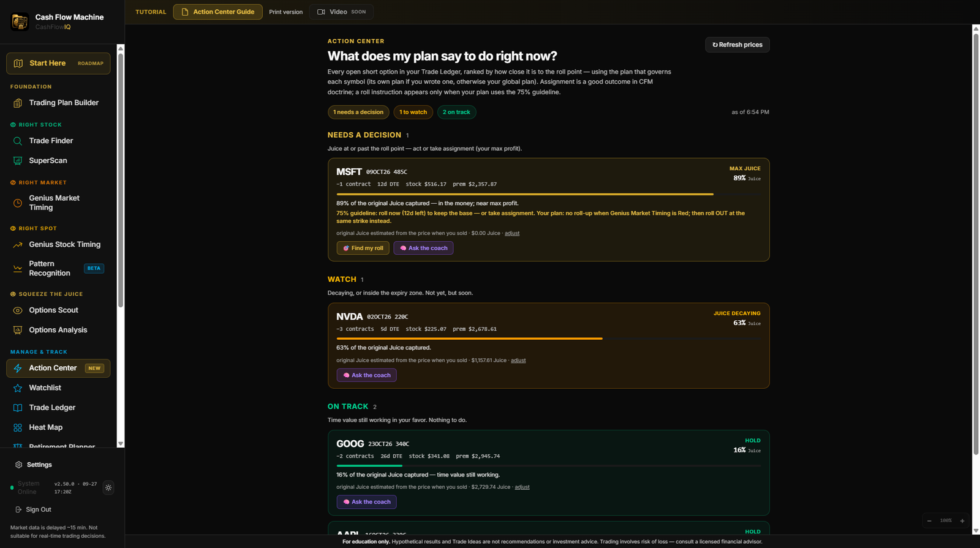Select the TUTORIAL label in top bar

click(151, 12)
